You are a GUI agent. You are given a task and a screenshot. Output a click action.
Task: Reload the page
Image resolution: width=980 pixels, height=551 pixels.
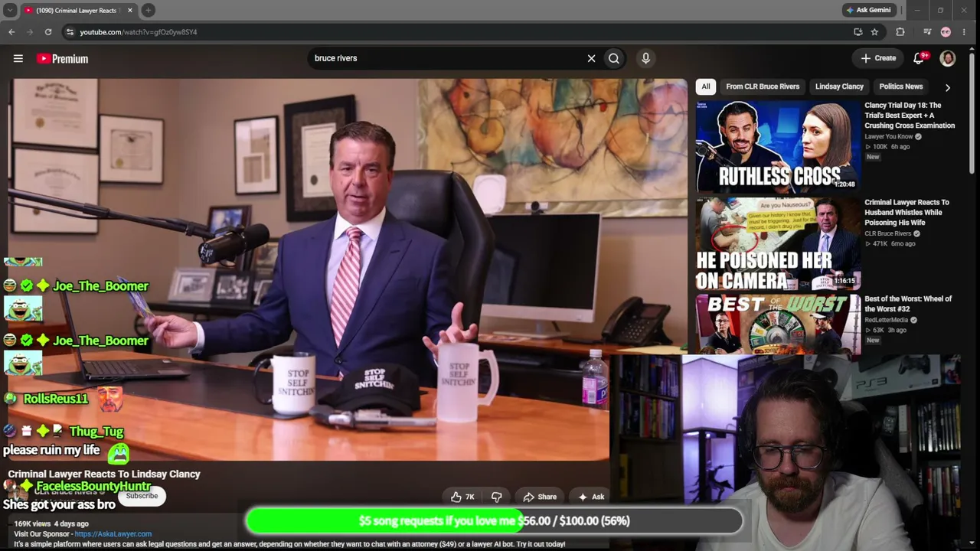(48, 32)
